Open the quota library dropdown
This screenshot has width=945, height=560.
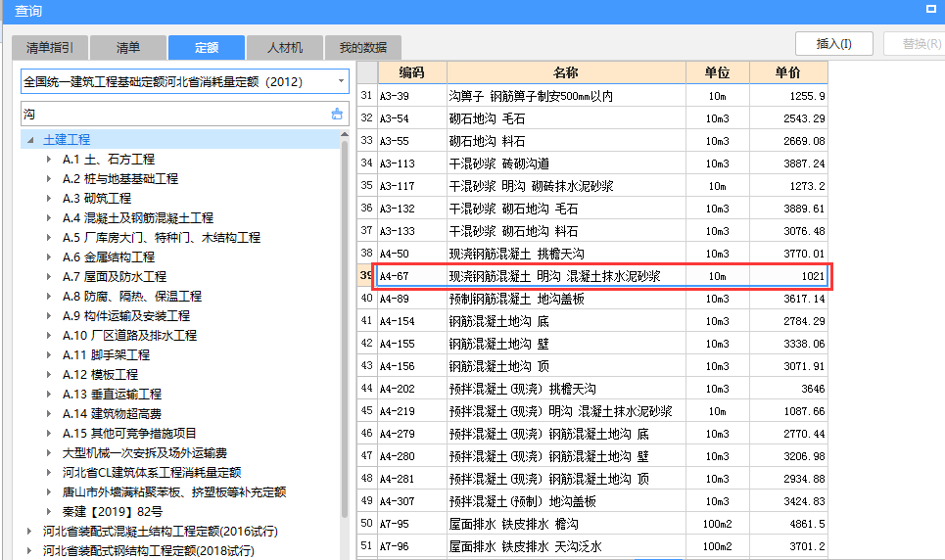coord(341,81)
